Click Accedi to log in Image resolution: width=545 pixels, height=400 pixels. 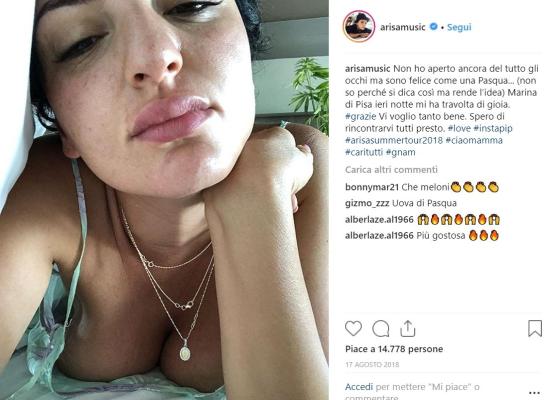(359, 387)
